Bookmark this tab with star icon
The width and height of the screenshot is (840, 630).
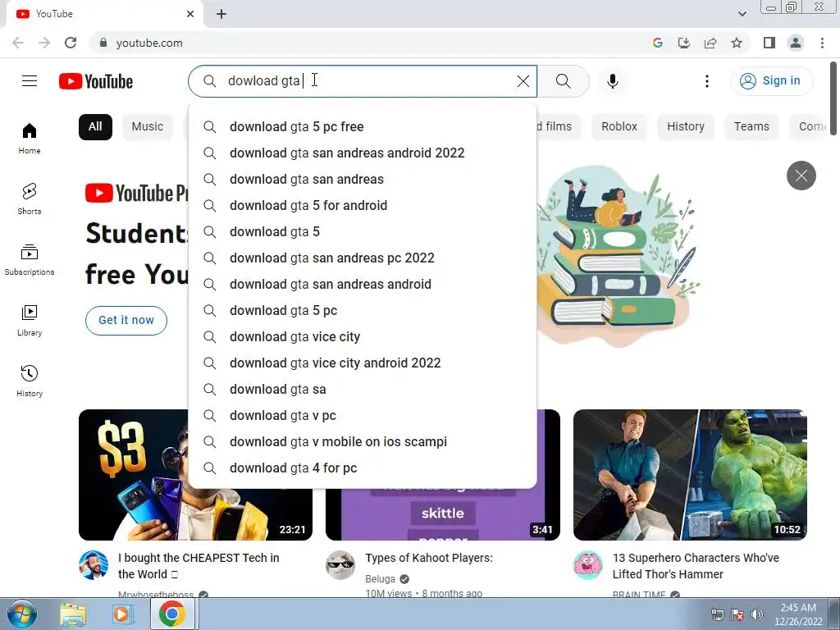737,43
